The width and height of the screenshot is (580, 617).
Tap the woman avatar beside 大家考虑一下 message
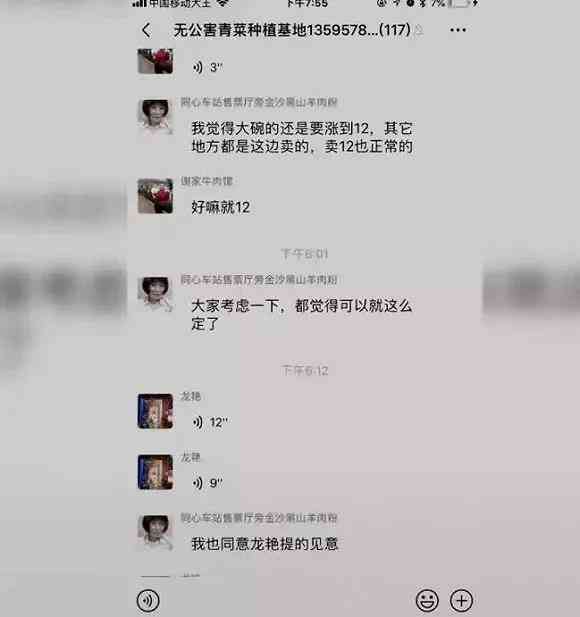click(x=155, y=294)
